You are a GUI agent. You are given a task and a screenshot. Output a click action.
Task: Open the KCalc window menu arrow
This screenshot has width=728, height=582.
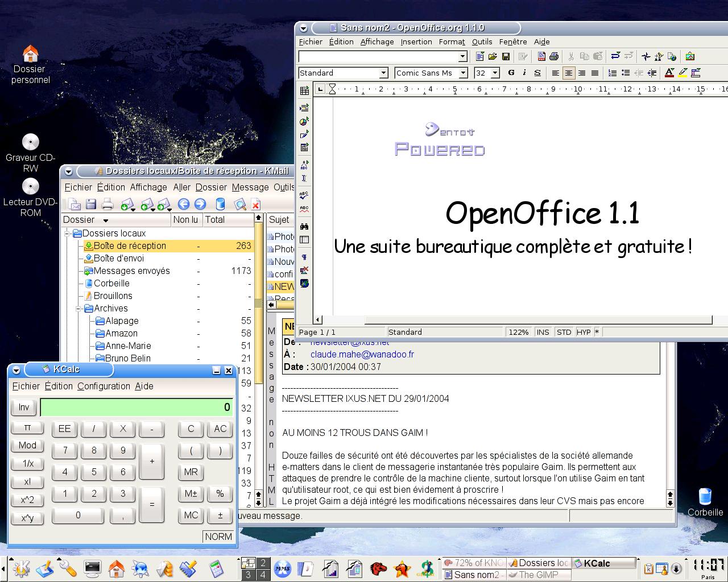[16, 370]
